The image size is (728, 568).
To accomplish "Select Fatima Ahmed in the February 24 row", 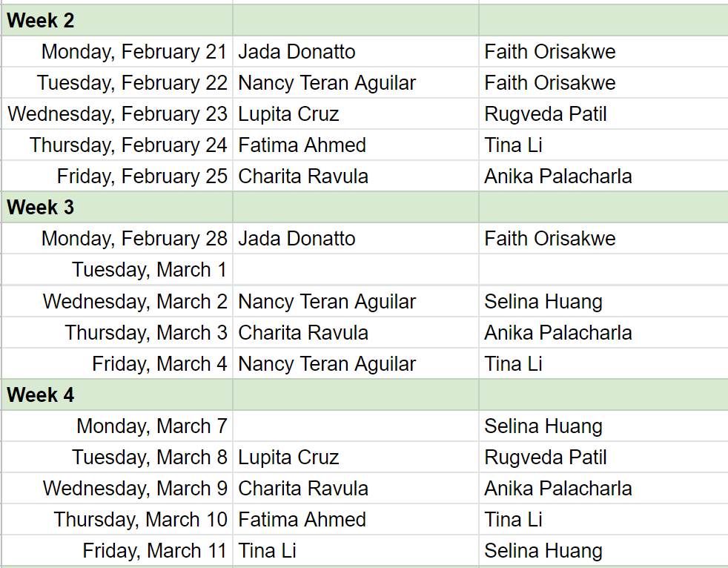I will (302, 145).
